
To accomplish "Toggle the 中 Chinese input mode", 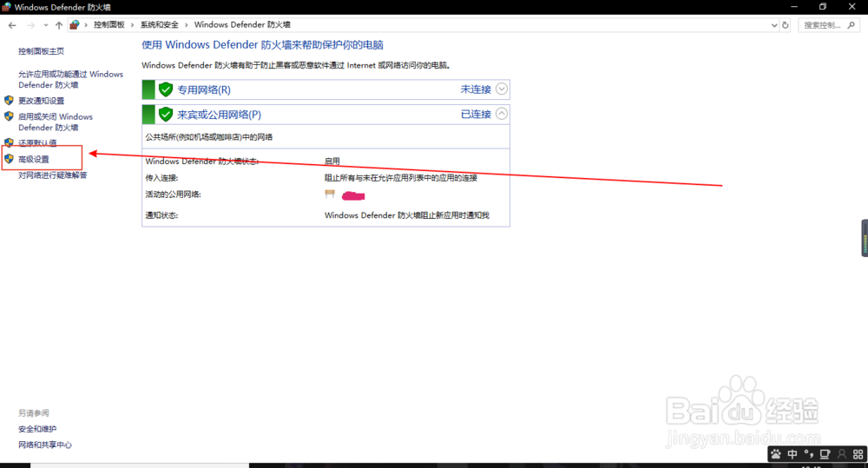I will pos(792,455).
